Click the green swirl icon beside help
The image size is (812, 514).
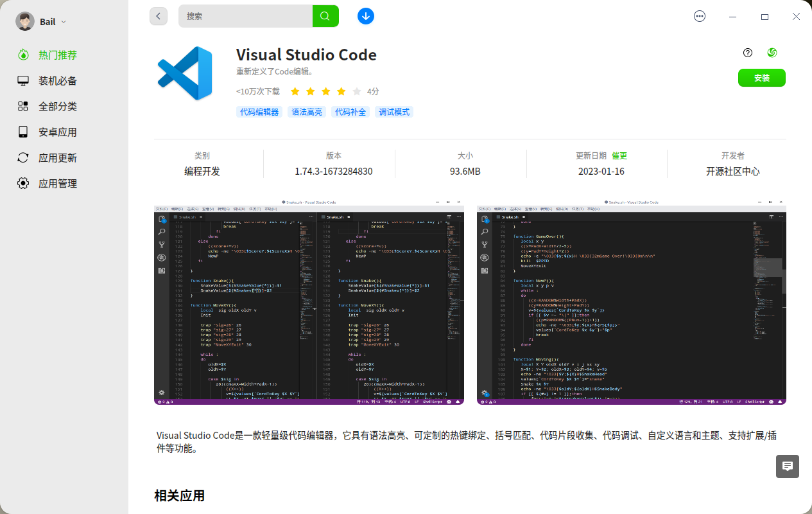point(772,53)
